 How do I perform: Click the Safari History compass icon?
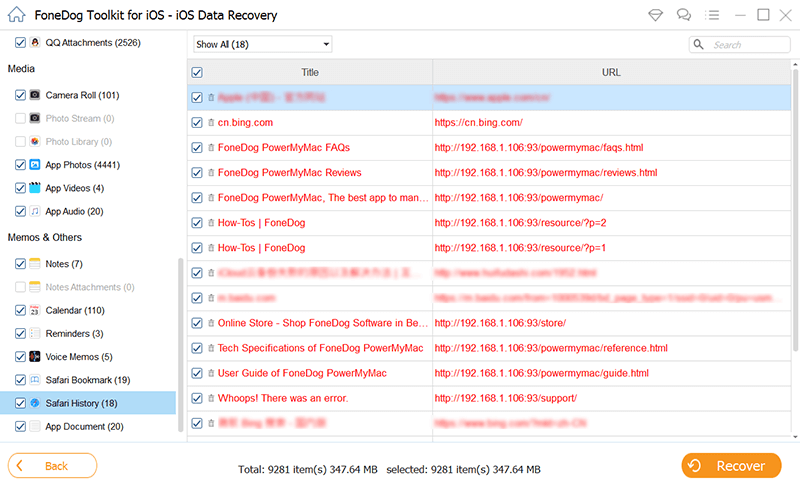tap(35, 403)
